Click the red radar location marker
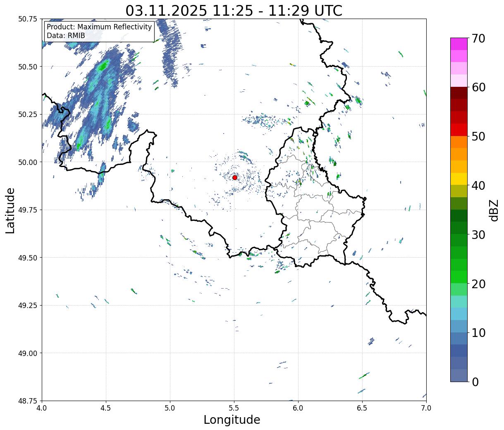The height and width of the screenshot is (430, 504). click(235, 177)
